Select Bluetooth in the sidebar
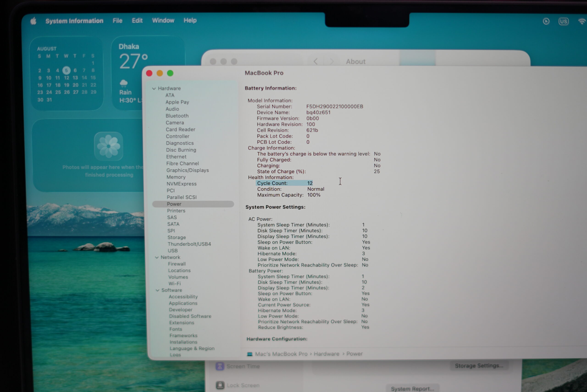This screenshot has width=587, height=392. click(x=177, y=116)
